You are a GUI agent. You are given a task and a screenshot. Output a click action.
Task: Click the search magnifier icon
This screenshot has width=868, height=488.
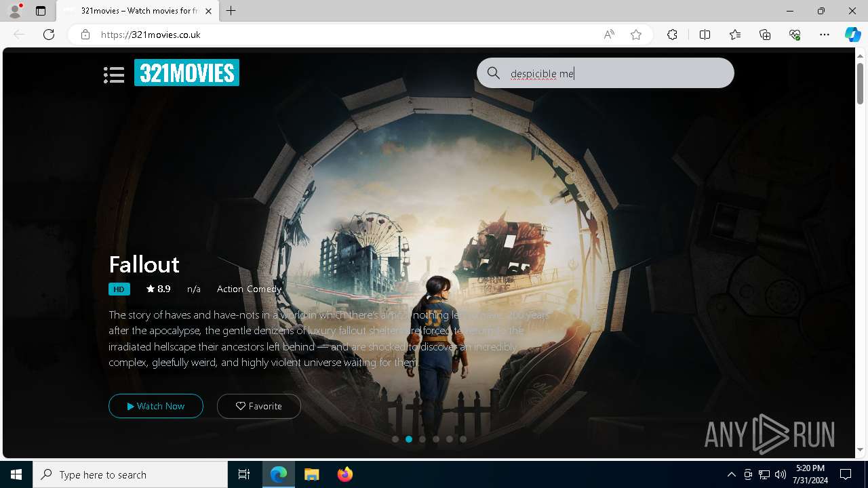[x=494, y=73]
